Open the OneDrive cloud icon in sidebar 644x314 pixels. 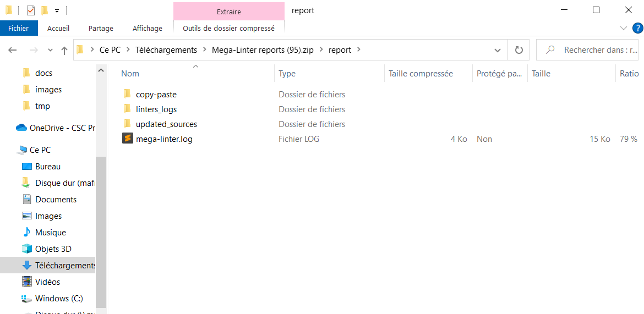pyautogui.click(x=21, y=128)
